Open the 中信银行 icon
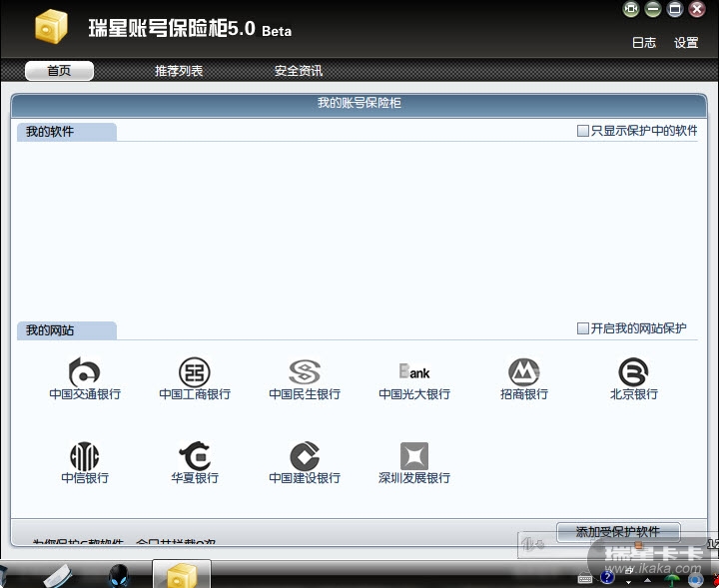 [84, 456]
